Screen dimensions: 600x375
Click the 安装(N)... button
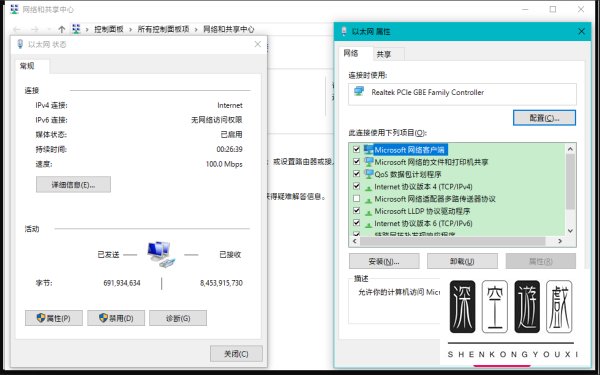pyautogui.click(x=384, y=261)
